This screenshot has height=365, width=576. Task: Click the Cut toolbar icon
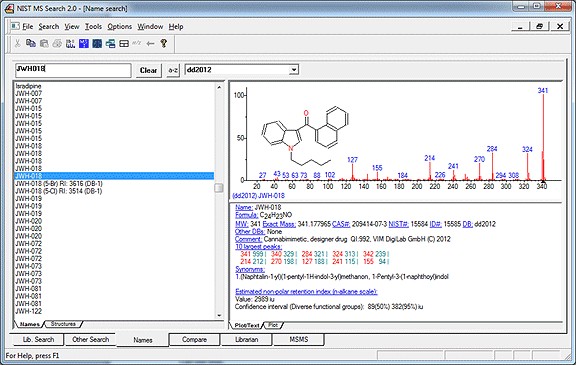[x=17, y=44]
